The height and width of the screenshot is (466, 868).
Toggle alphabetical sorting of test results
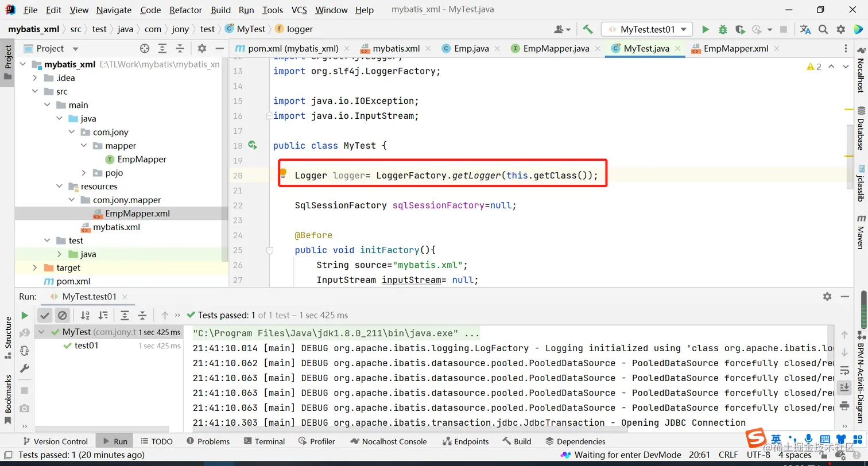(x=85, y=315)
